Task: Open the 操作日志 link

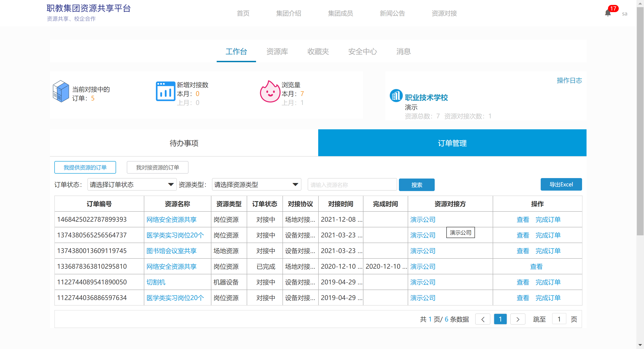Action: [569, 80]
